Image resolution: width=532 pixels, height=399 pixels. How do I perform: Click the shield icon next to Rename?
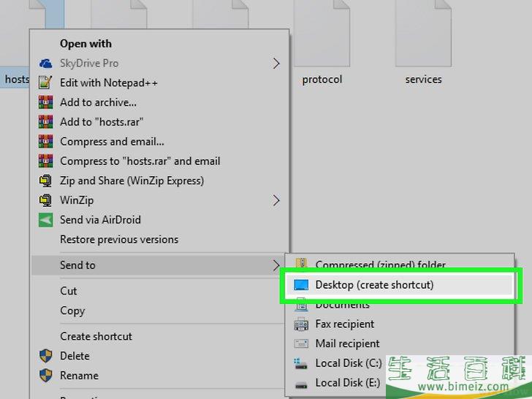45,376
